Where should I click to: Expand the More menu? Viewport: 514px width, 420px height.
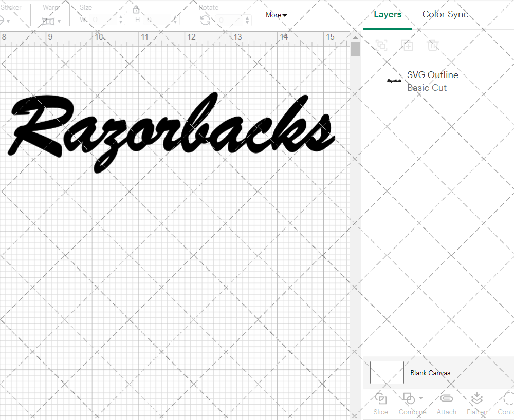(276, 15)
